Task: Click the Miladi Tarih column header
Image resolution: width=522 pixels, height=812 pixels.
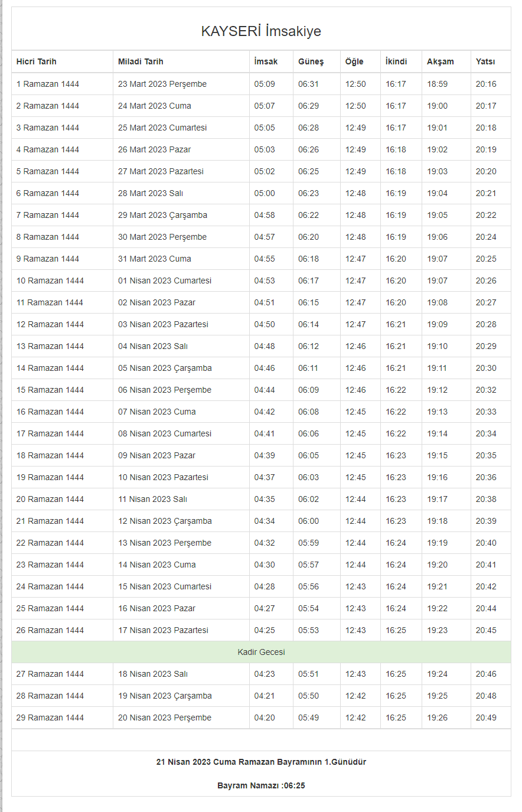Action: point(141,61)
